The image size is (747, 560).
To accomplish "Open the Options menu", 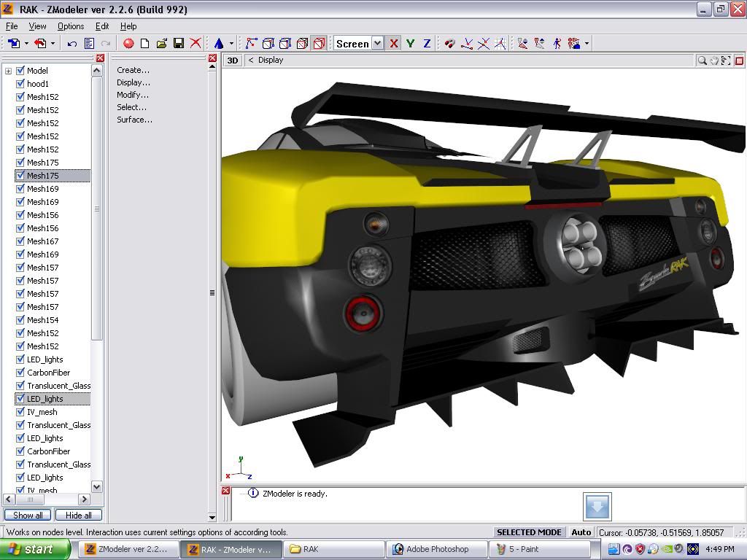I will click(71, 26).
